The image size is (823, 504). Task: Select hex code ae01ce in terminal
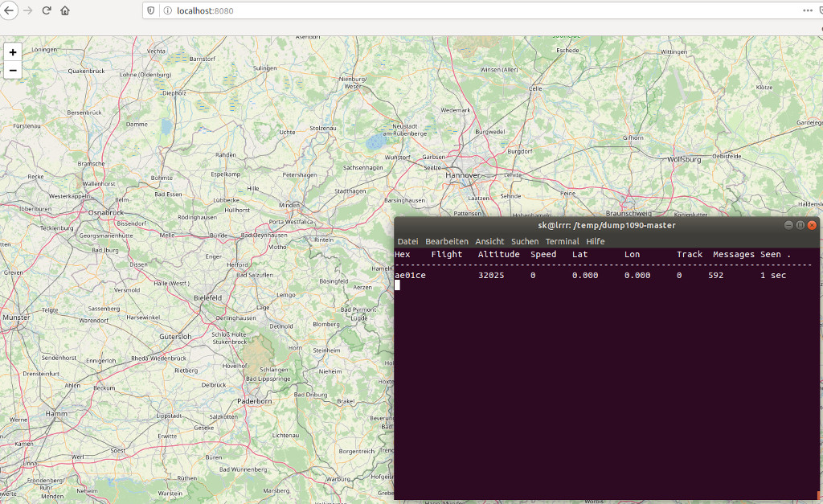410,275
